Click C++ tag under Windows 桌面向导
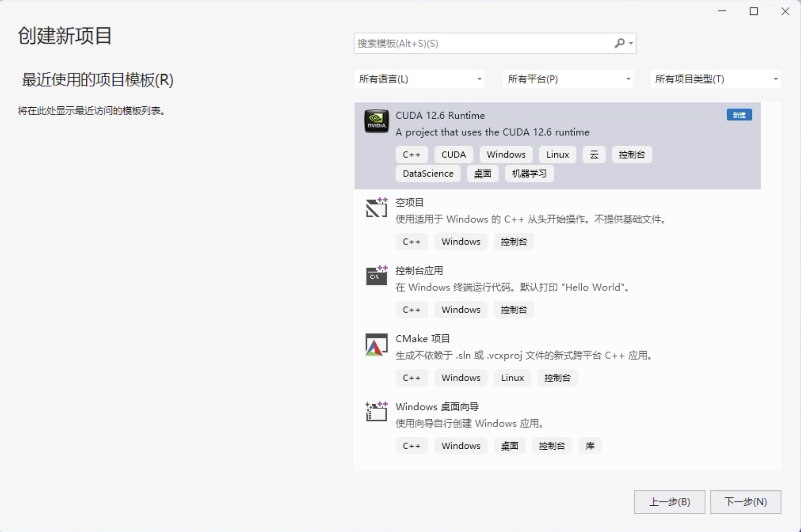Screen dimensions: 801x532 [411, 445]
